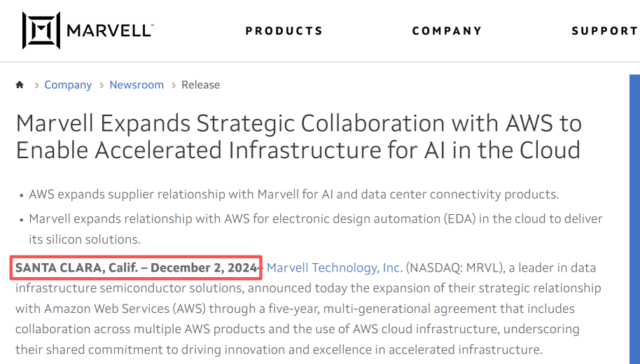Click the Release breadcrumb item

[x=201, y=85]
